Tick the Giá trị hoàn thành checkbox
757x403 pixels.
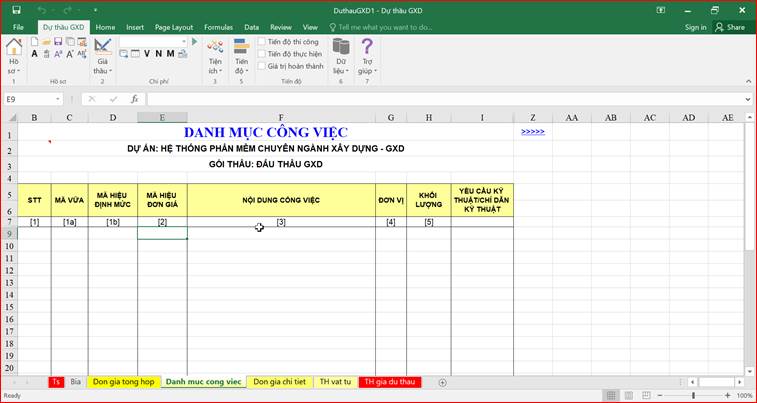(x=262, y=66)
